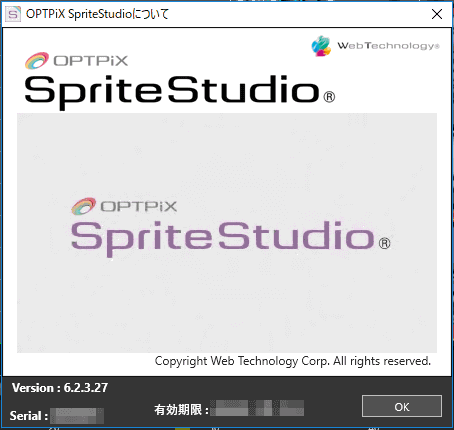This screenshot has height=430, width=454.
Task: Click the Serial label
Action: (29, 416)
